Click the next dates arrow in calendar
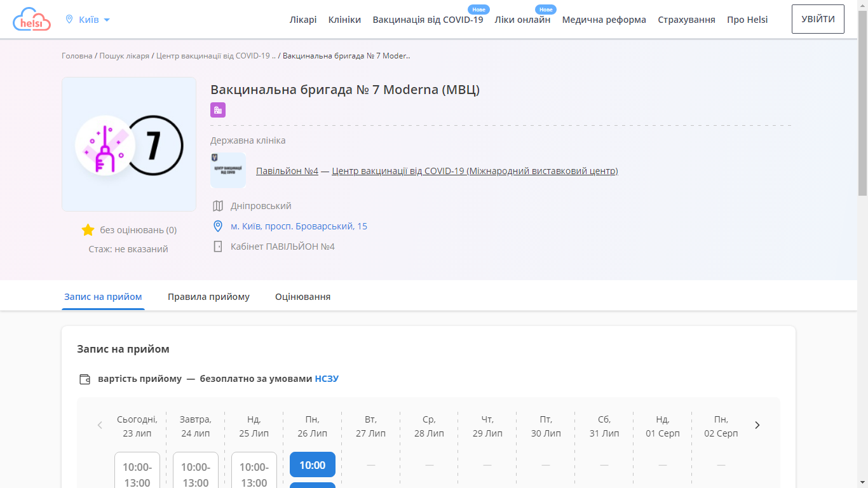 coord(757,425)
